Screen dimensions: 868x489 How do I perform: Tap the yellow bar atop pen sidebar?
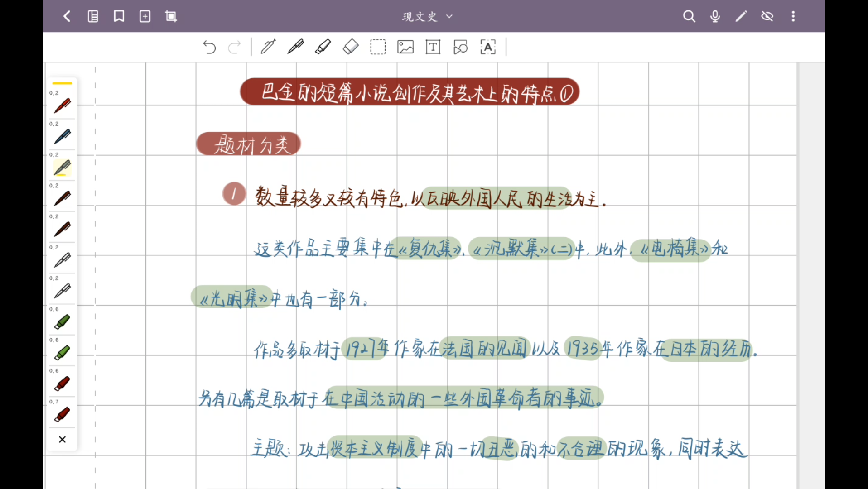[x=62, y=83]
